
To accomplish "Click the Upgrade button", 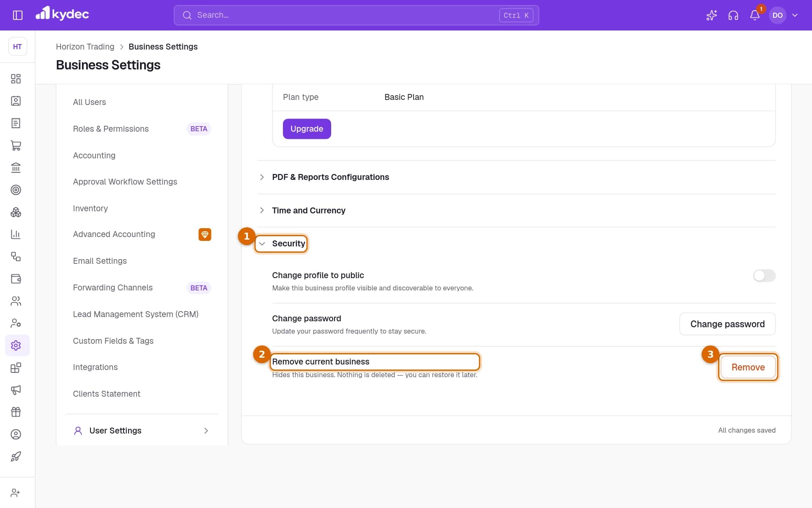I will [307, 129].
